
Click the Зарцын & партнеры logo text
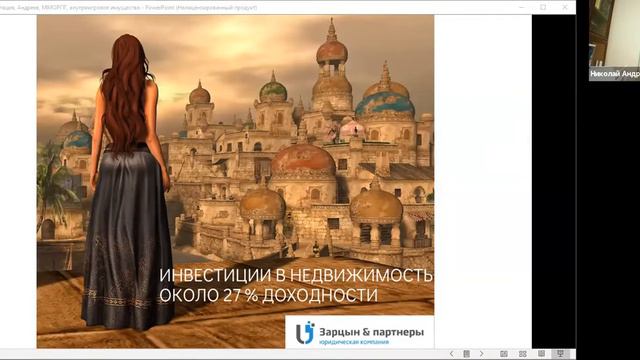[371, 332]
